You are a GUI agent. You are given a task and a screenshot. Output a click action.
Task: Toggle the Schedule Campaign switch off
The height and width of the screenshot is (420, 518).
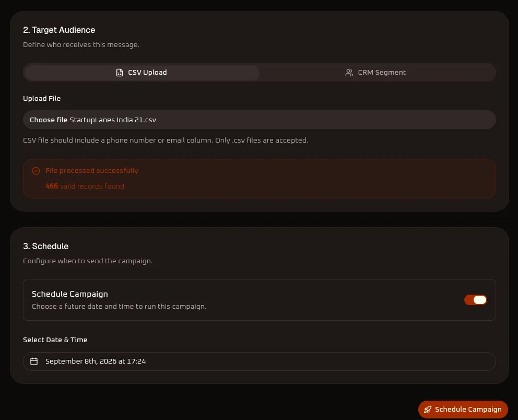click(475, 300)
